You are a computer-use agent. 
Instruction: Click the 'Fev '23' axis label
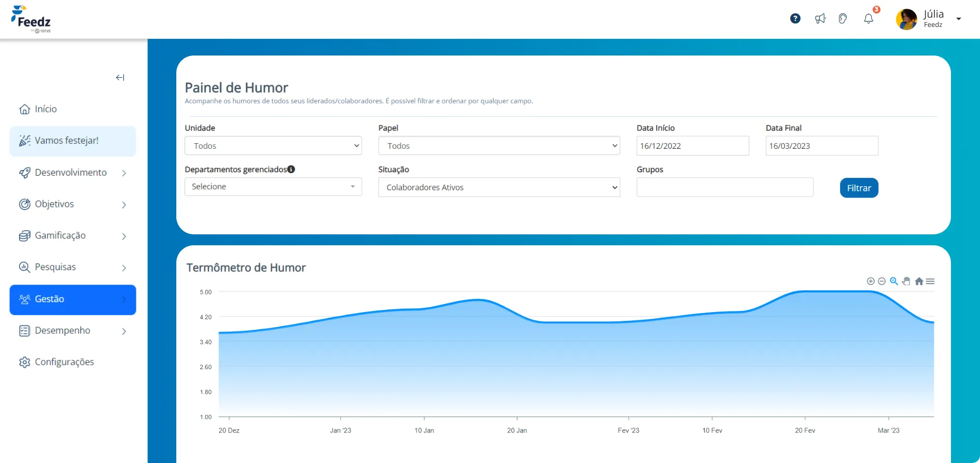pos(628,430)
